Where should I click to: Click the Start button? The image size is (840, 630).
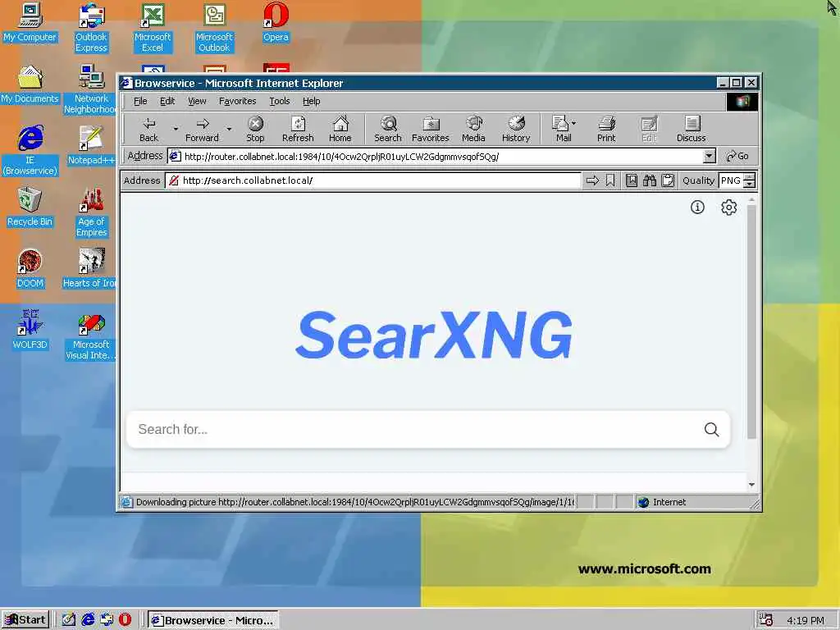coord(25,620)
